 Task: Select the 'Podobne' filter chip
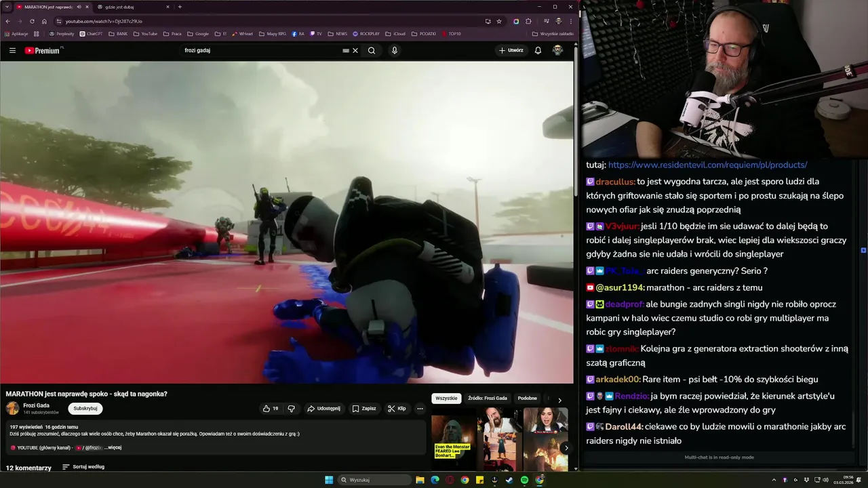[527, 399]
